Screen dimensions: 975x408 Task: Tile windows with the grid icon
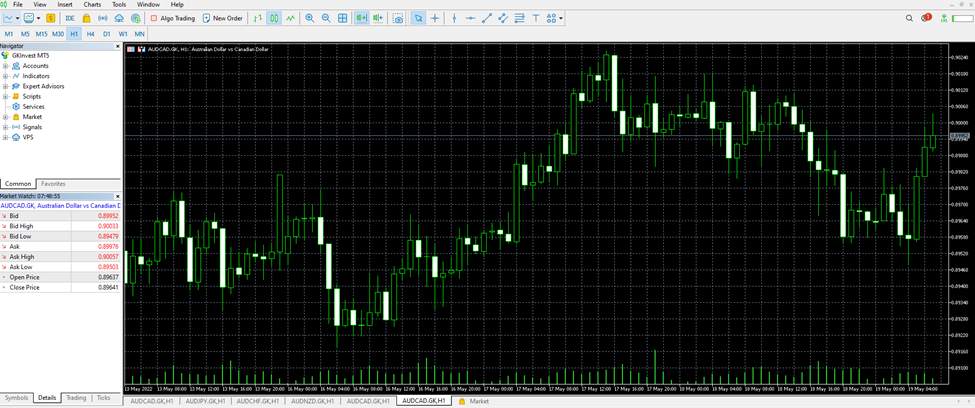click(343, 18)
